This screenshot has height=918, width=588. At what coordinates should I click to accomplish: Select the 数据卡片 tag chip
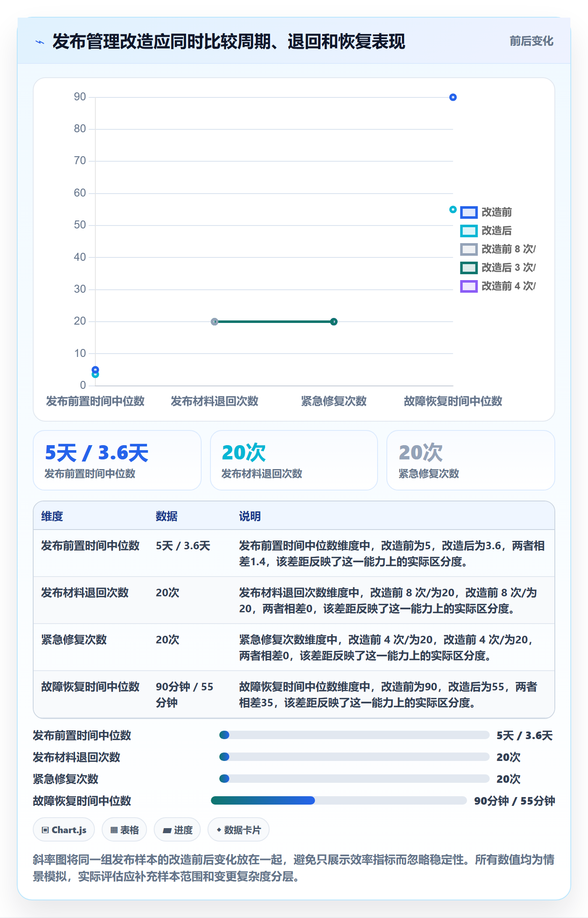pos(239,830)
